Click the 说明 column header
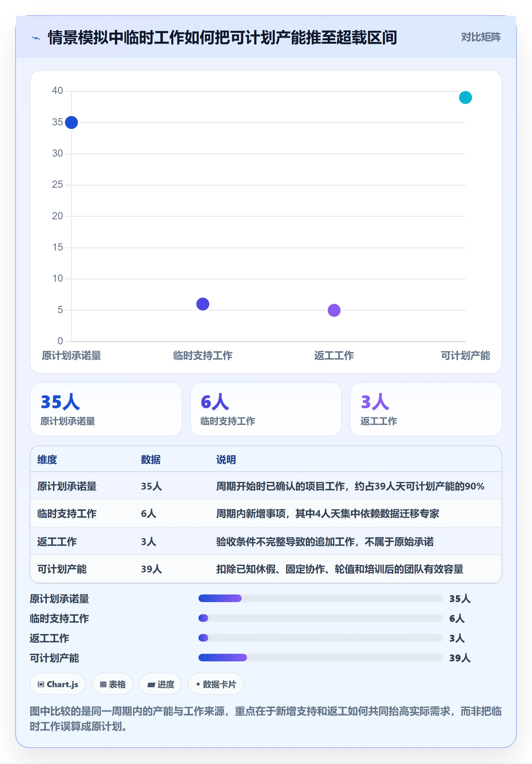 pos(226,460)
